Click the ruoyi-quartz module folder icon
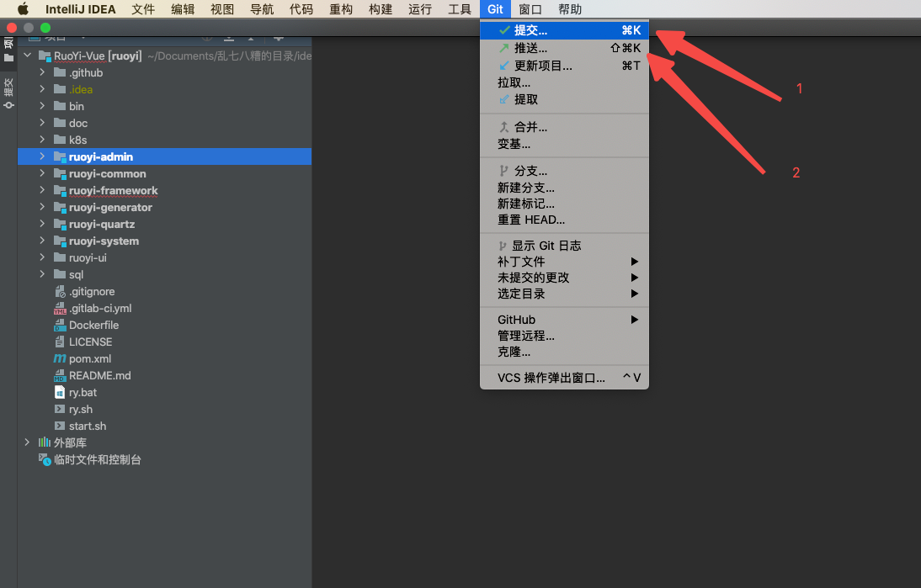This screenshot has width=921, height=588. point(60,225)
